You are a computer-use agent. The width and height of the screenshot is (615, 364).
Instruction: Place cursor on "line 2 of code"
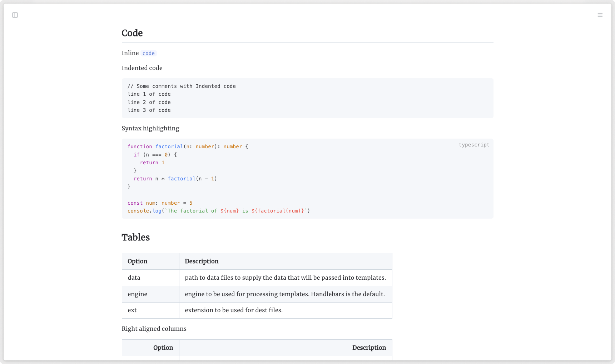149,102
